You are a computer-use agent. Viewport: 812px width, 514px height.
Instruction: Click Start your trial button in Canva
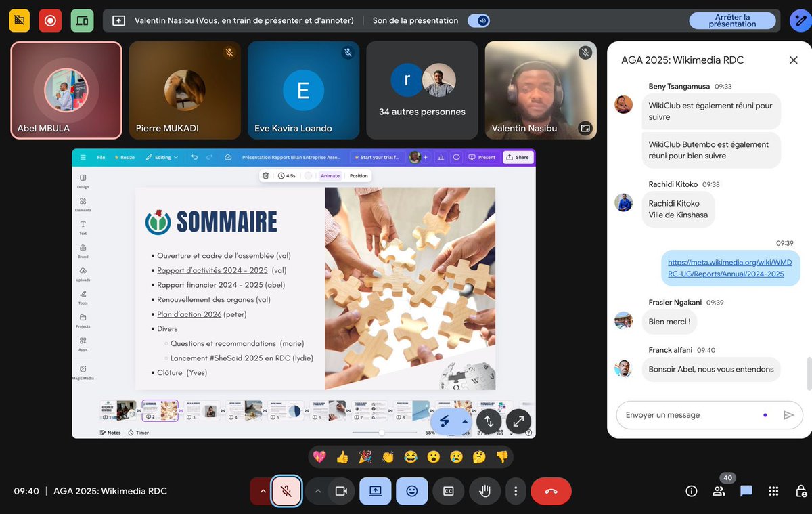pos(377,157)
